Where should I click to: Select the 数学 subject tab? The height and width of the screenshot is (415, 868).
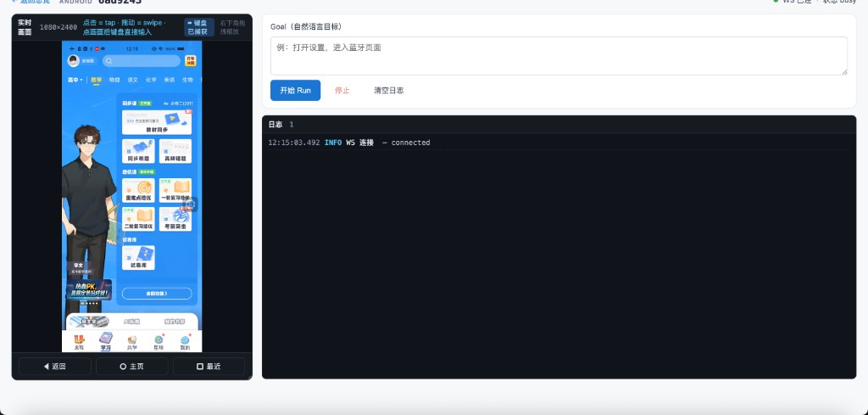point(97,80)
